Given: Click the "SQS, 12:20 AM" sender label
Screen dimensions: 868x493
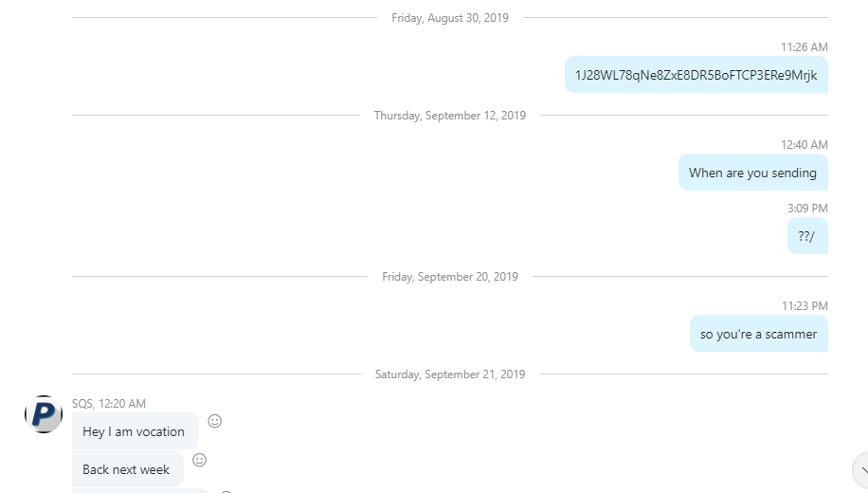Looking at the screenshot, I should pyautogui.click(x=109, y=403).
